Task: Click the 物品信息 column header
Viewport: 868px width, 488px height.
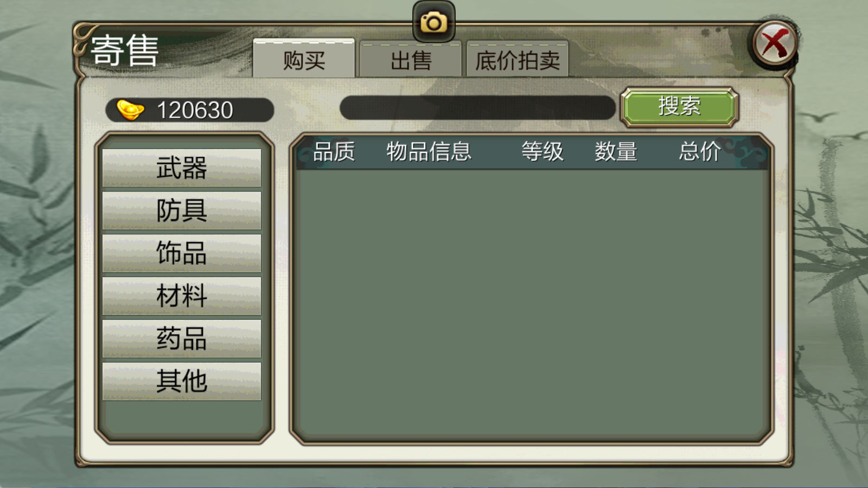Action: point(429,151)
